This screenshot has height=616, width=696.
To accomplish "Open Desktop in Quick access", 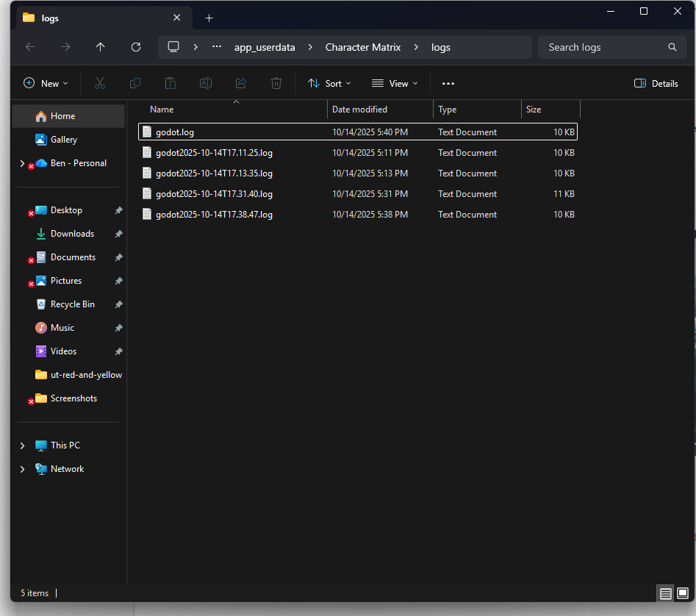I will pos(68,210).
